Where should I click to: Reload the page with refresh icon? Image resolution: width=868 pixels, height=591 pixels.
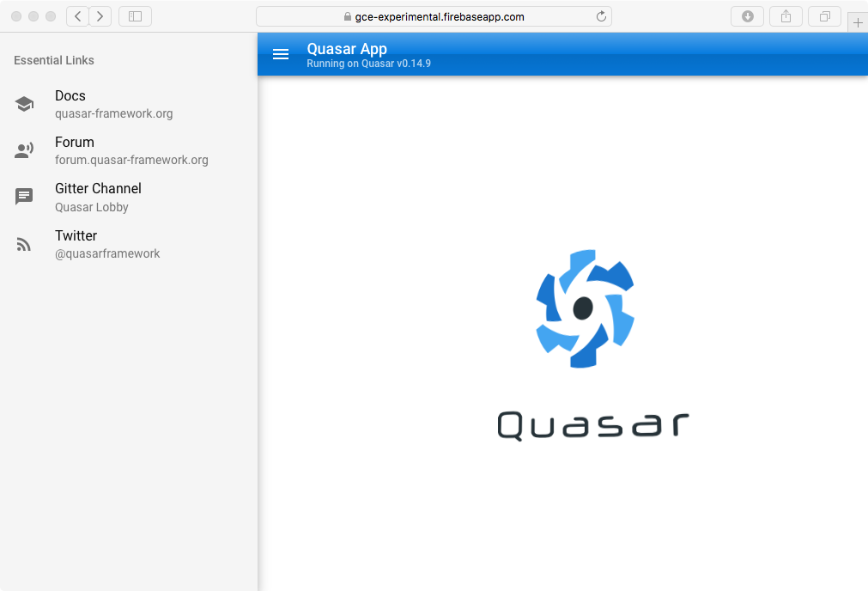(601, 16)
